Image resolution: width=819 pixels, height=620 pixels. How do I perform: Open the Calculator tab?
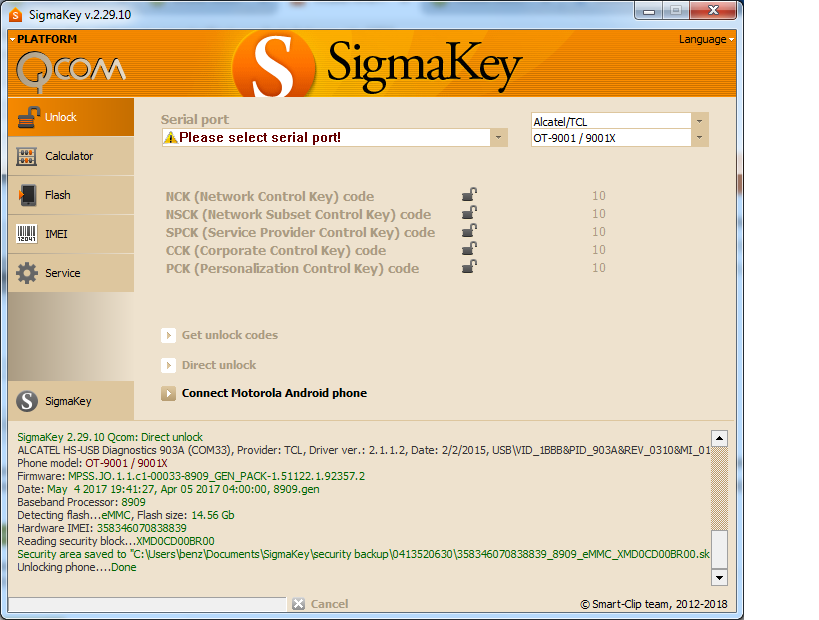pyautogui.click(x=71, y=156)
